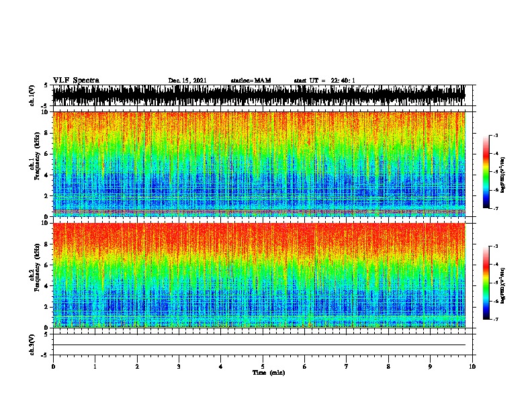Image resolution: width=532 pixels, height=411 pixels.
Task: Click the time axis tick label '7'
Action: [347, 366]
